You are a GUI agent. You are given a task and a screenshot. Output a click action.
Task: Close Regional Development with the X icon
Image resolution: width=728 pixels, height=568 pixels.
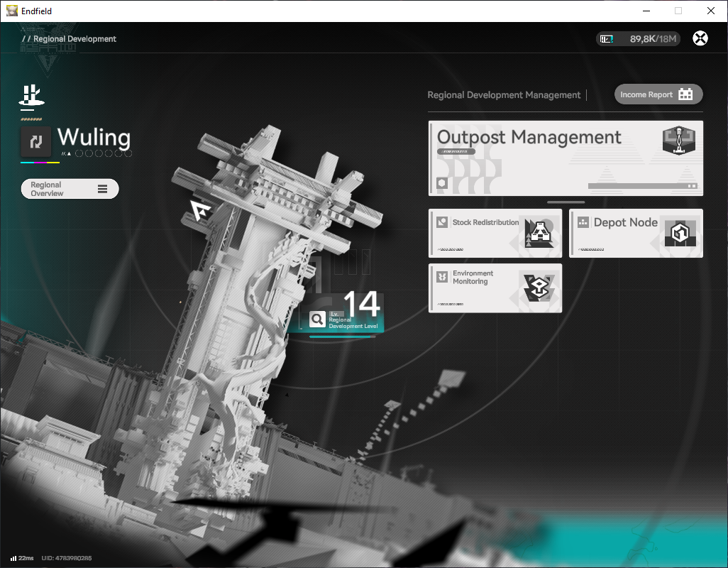coord(700,38)
